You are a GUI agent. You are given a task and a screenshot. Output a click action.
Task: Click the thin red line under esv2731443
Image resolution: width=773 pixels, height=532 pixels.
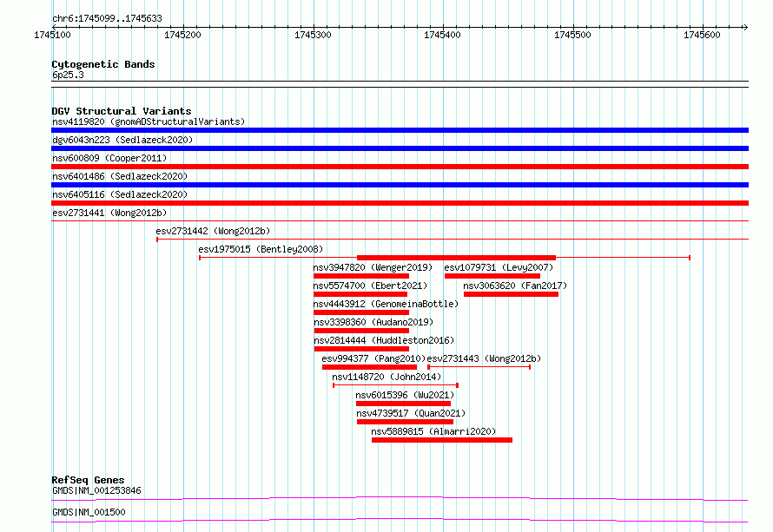pyautogui.click(x=479, y=367)
